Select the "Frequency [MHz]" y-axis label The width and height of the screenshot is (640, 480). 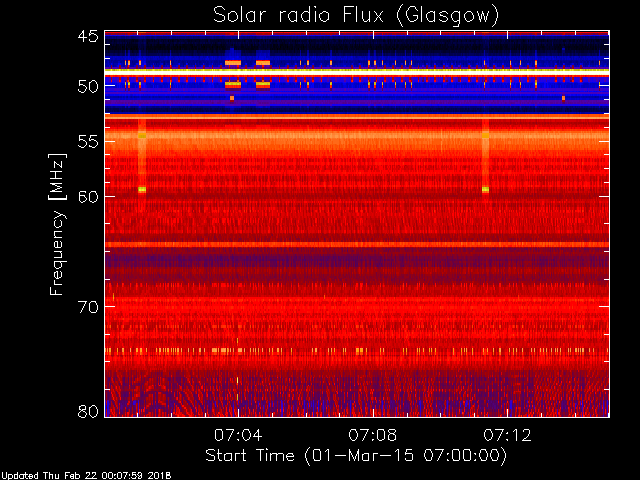point(57,224)
